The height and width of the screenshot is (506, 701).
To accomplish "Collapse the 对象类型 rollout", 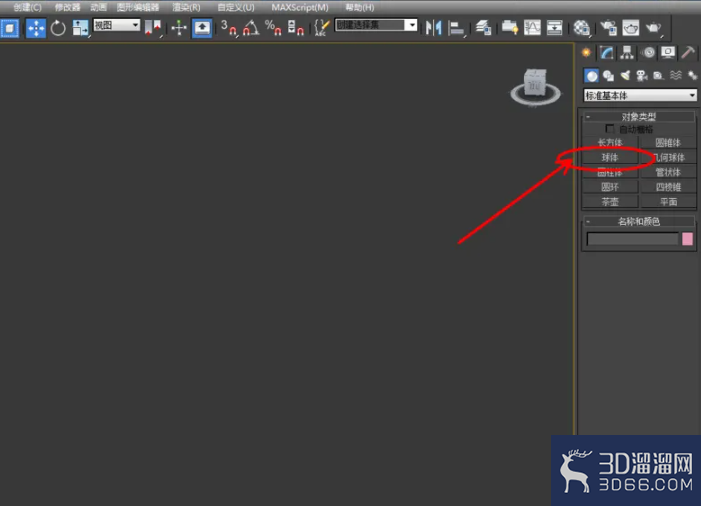I will pyautogui.click(x=638, y=117).
